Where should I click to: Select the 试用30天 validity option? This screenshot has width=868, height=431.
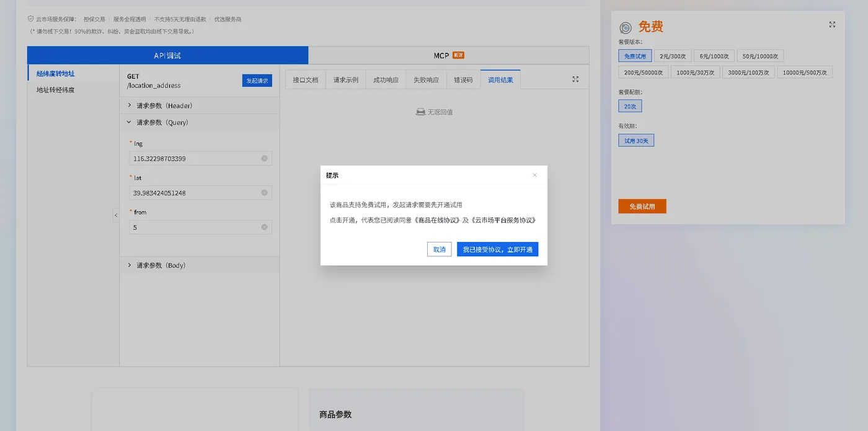[636, 141]
